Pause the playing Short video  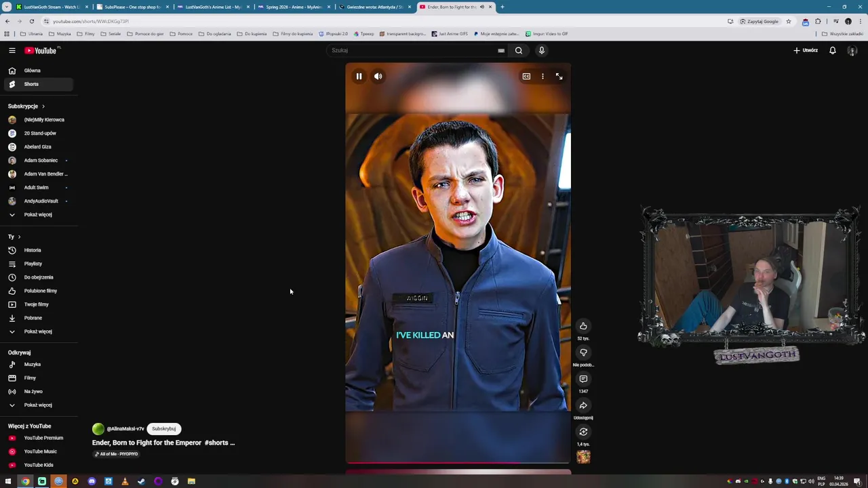coord(359,77)
